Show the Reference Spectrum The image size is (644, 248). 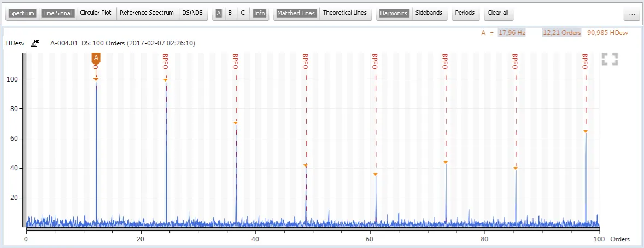click(147, 13)
